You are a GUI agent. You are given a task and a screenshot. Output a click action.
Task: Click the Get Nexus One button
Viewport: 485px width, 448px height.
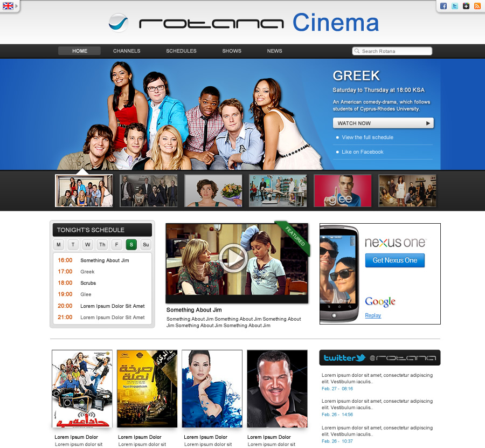coord(394,260)
